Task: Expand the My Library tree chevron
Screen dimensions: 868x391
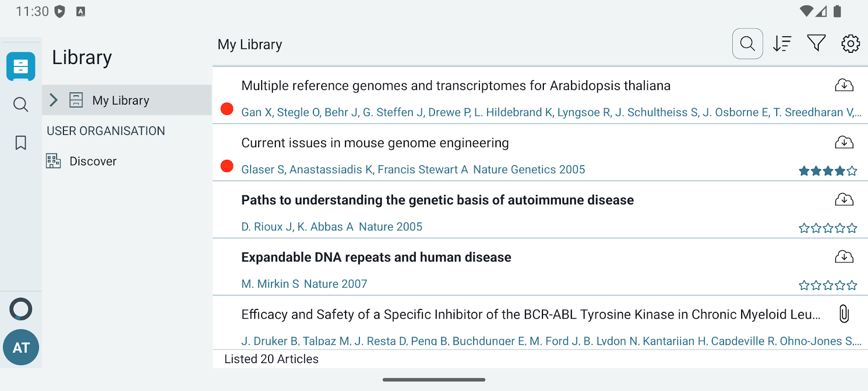Action: coord(54,100)
